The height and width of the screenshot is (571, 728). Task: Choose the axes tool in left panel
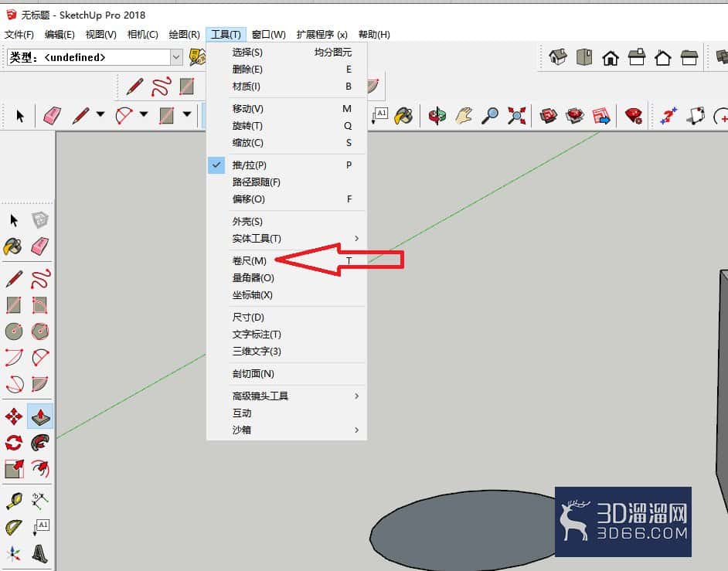pos(13,553)
